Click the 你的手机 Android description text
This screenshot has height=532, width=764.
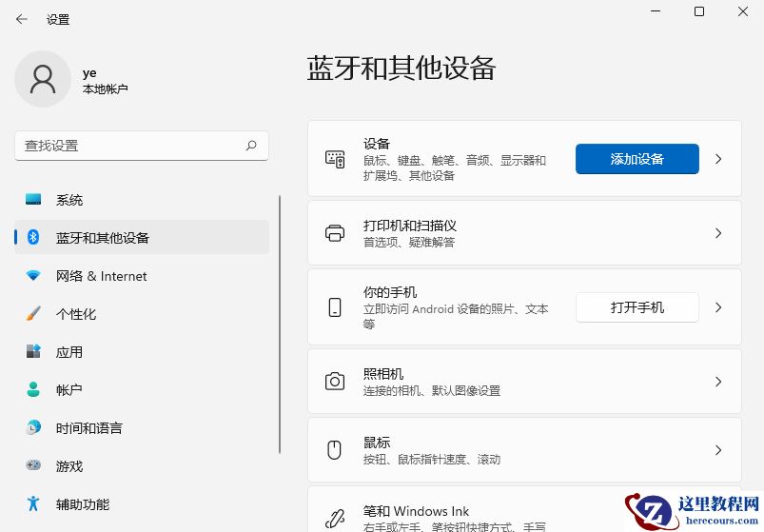click(456, 316)
